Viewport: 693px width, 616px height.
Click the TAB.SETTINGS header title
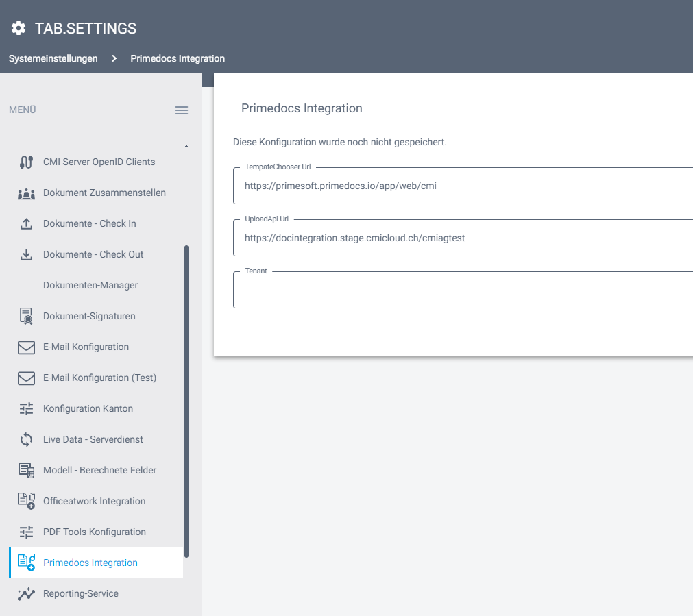pyautogui.click(x=86, y=28)
